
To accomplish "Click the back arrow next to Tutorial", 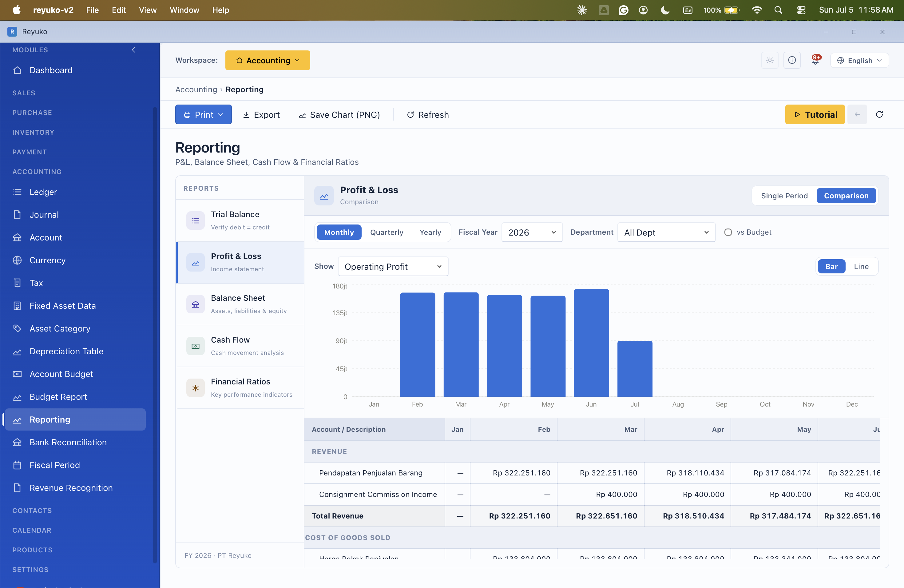I will [x=857, y=114].
